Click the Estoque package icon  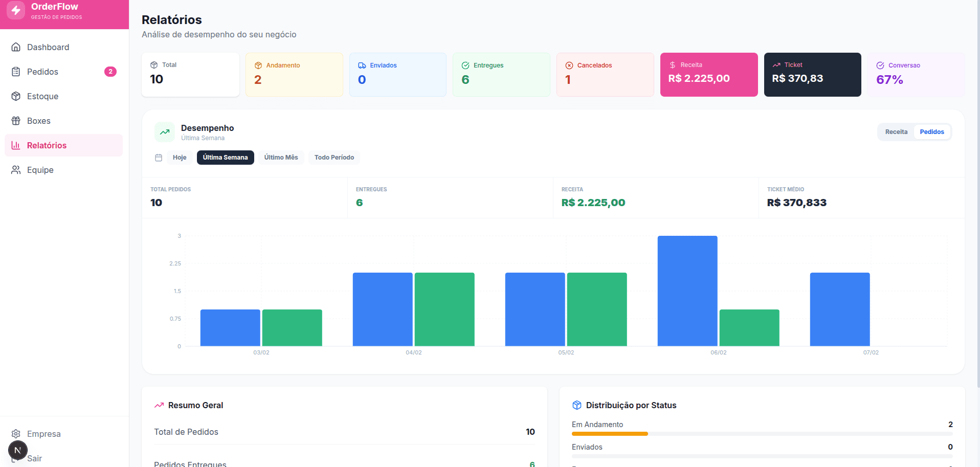(x=16, y=96)
